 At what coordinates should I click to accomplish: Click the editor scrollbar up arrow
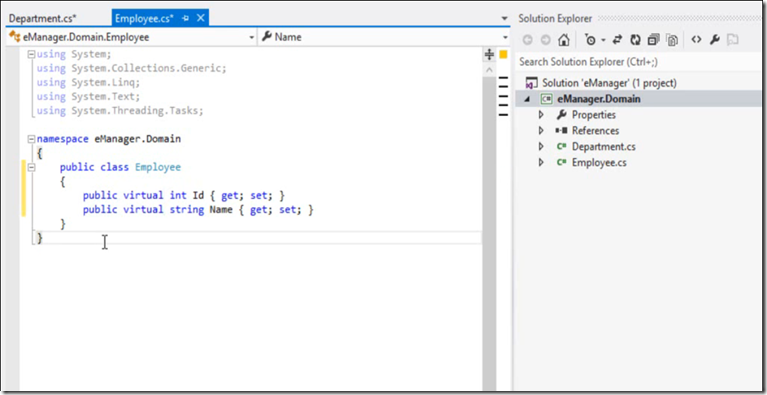tap(489, 70)
